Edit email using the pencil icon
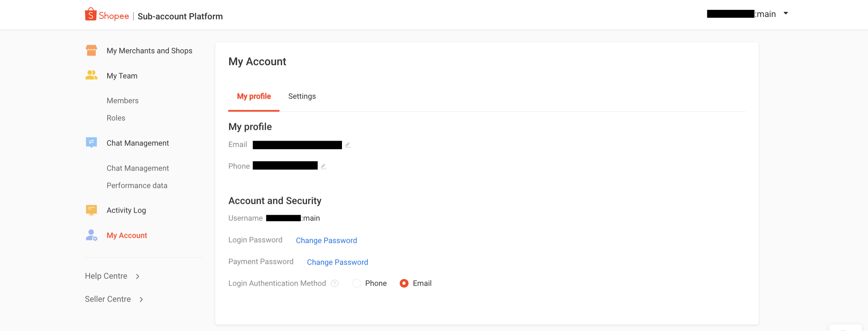 point(348,145)
